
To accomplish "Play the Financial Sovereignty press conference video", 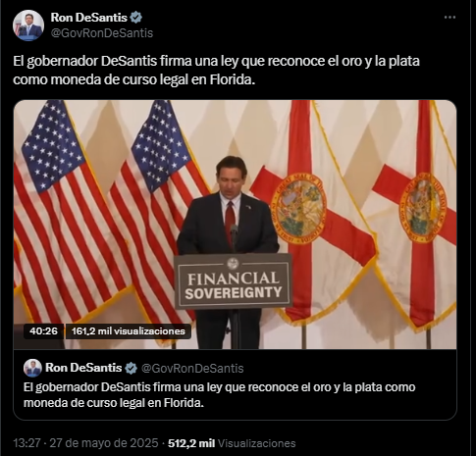I will pos(235,225).
